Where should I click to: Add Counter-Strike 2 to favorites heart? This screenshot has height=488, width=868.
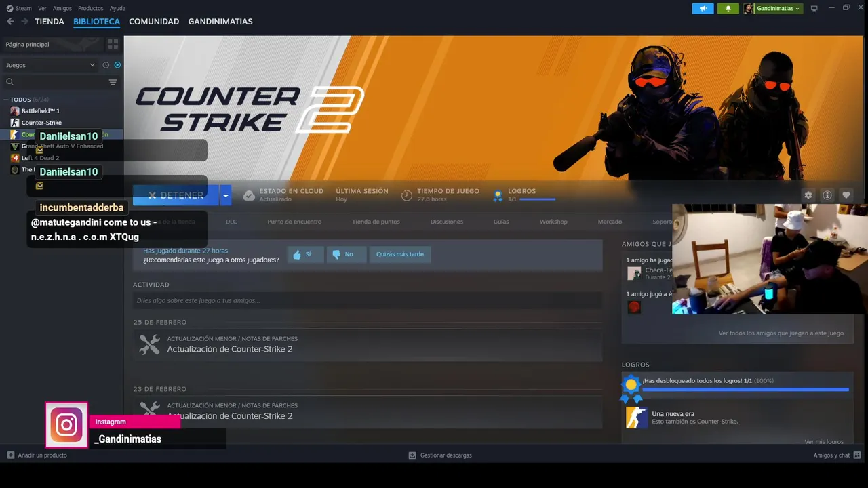point(846,195)
